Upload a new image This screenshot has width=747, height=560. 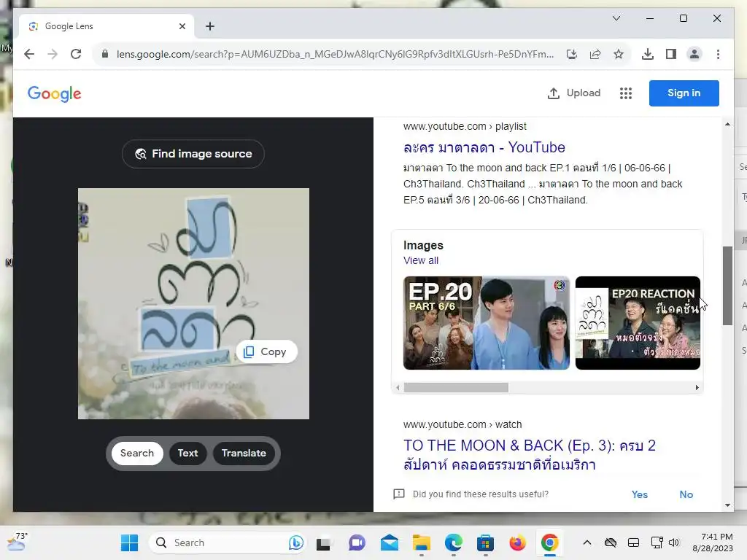574,93
